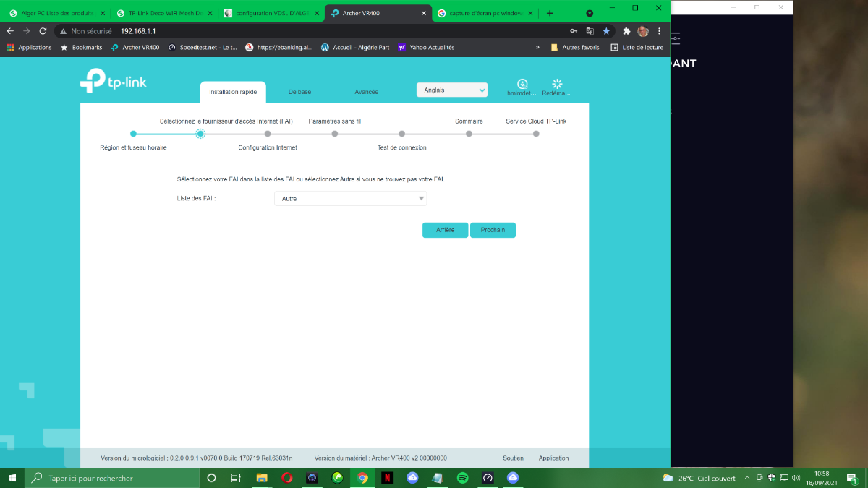Open the tab search arrow in Chrome

[x=590, y=13]
